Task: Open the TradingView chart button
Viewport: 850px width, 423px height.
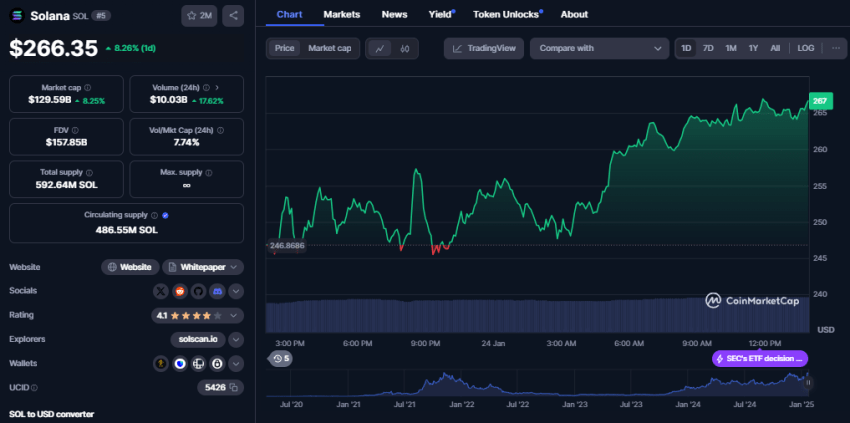Action: [484, 48]
